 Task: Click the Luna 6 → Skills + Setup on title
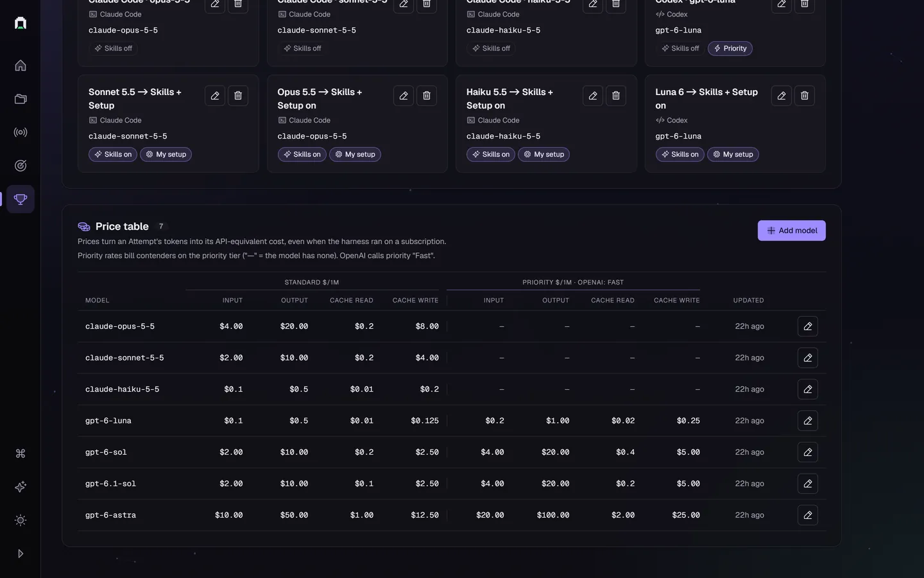click(706, 99)
